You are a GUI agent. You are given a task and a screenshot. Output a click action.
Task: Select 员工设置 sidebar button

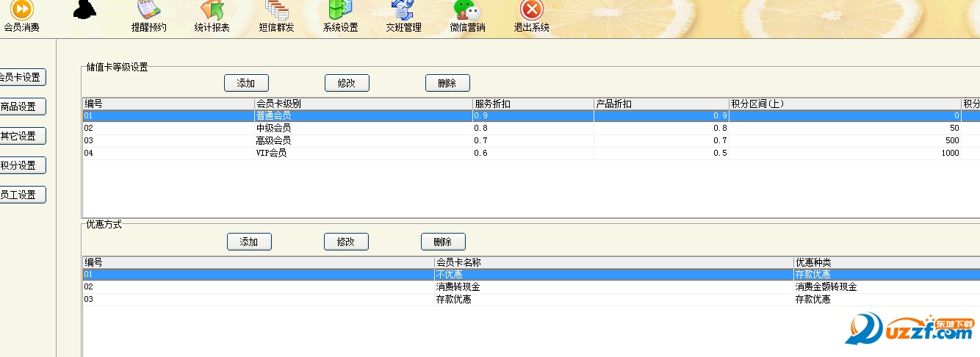(x=22, y=195)
